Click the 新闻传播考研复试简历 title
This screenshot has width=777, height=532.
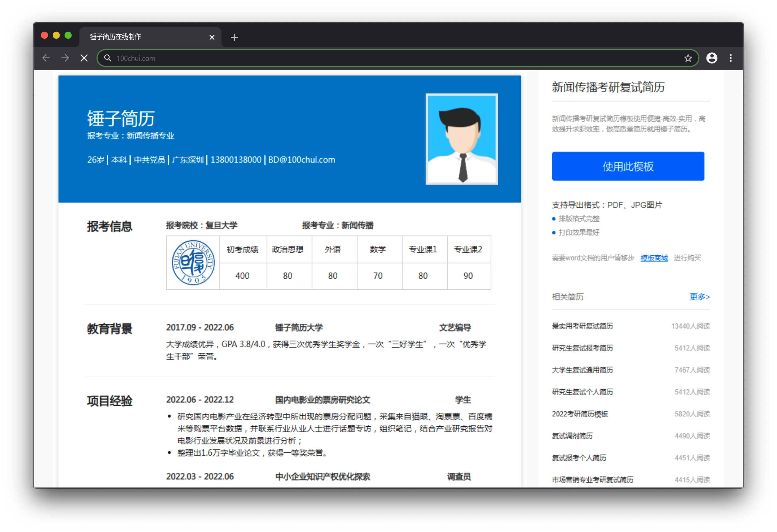pos(608,87)
